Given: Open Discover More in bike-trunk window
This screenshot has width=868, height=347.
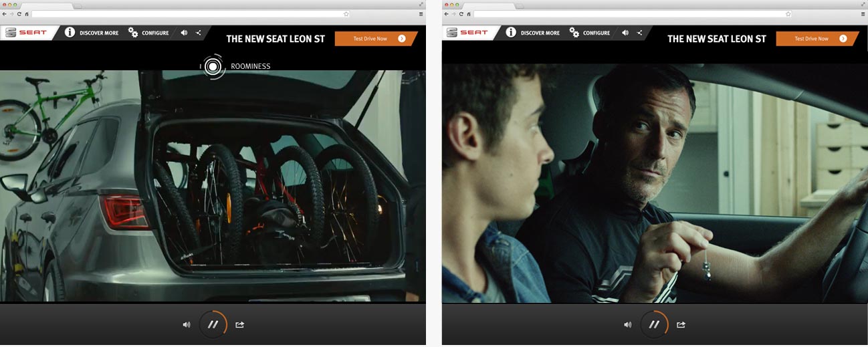Looking at the screenshot, I should [92, 33].
